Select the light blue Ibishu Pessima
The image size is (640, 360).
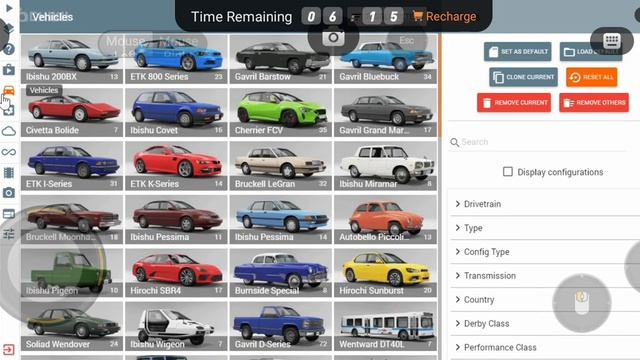pos(281,220)
